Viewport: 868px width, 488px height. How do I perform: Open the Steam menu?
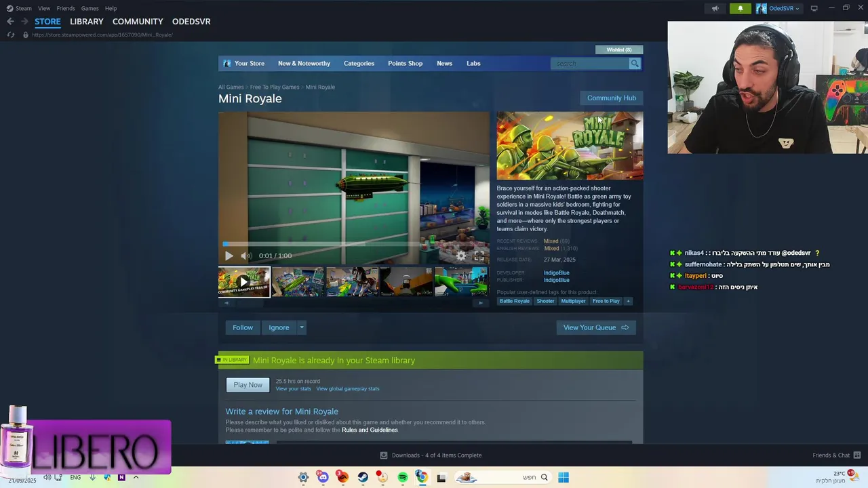(x=19, y=8)
